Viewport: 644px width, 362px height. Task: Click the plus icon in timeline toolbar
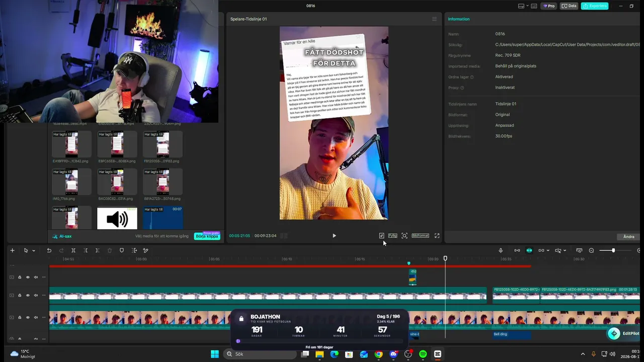coord(13,250)
